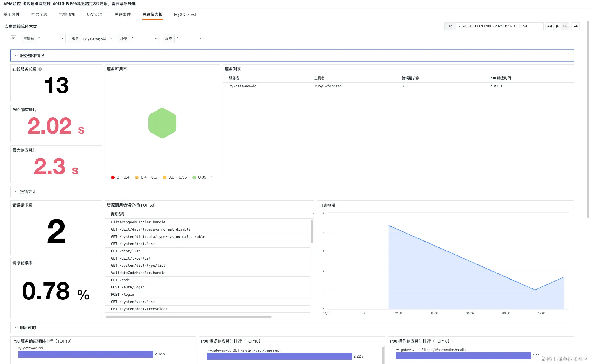Screen dimensions: 590x364
Task: Click the fast-forward time range icon
Action: click(x=565, y=26)
